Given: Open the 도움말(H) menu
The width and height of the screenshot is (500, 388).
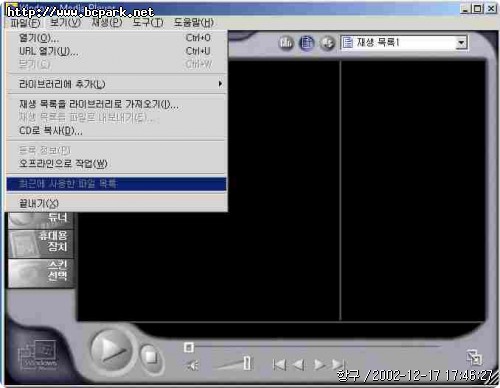Looking at the screenshot, I should (194, 23).
